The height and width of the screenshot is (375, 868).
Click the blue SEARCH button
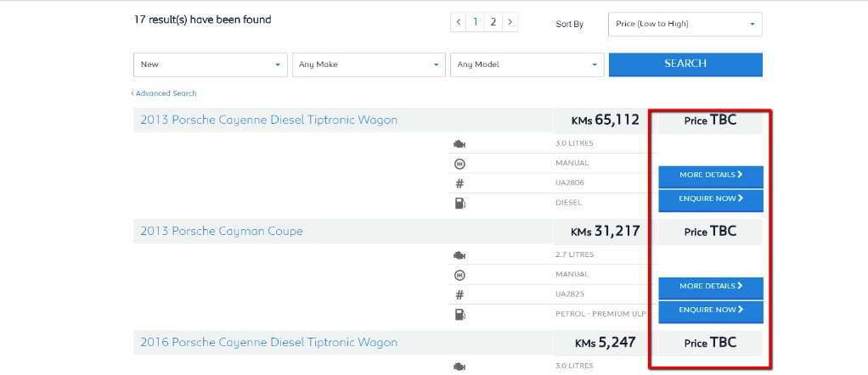coord(685,64)
